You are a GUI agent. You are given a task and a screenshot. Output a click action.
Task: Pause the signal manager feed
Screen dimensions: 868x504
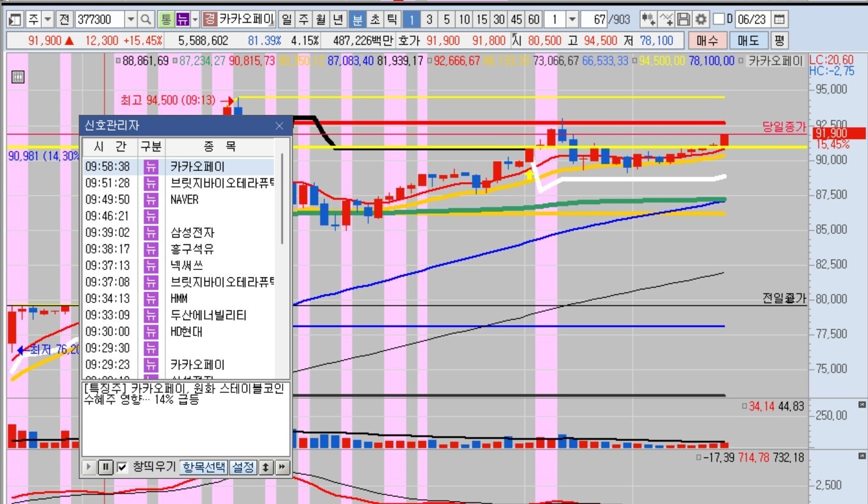pyautogui.click(x=106, y=467)
